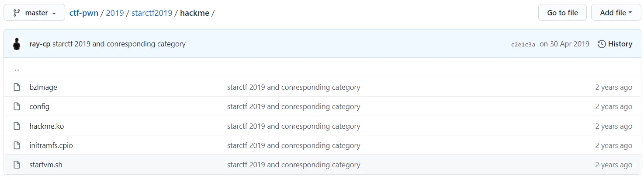Screen dimensions: 644x180
Task: Click the file icon beside startvm.sh
Action: 17,165
